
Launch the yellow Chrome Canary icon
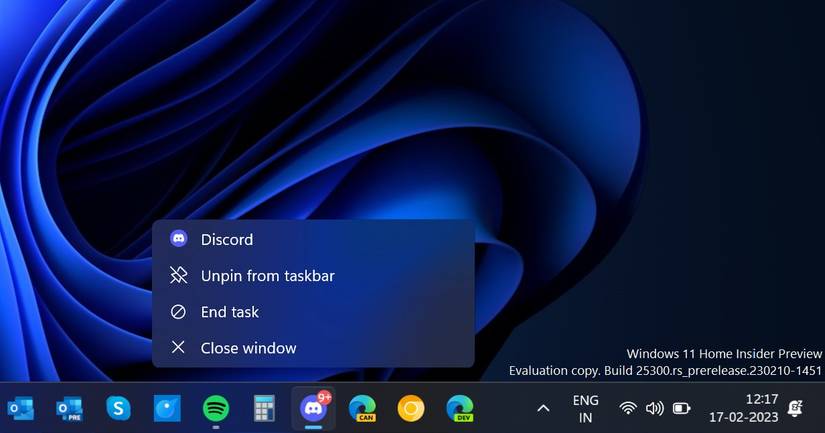(x=411, y=408)
